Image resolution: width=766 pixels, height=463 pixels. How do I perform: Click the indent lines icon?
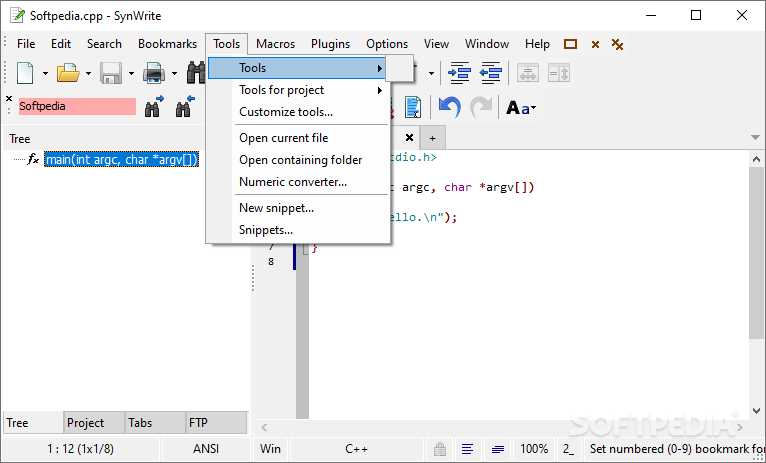point(459,73)
